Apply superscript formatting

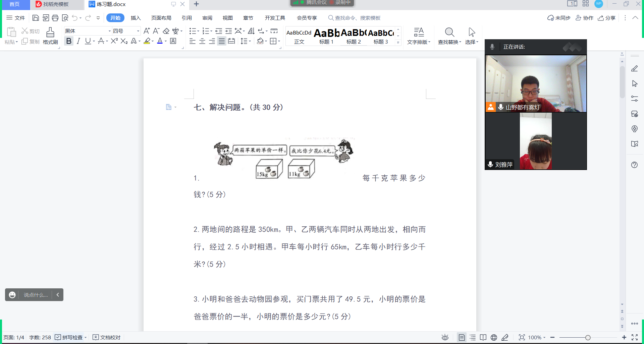coord(114,41)
